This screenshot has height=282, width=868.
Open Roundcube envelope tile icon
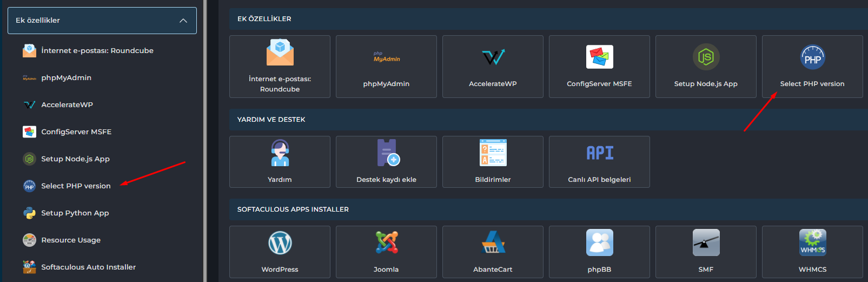pyautogui.click(x=280, y=53)
